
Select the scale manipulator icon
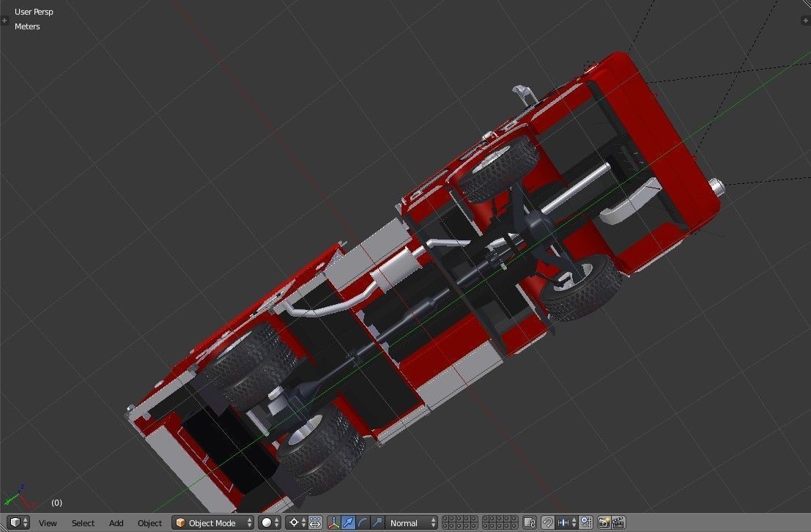(377, 522)
